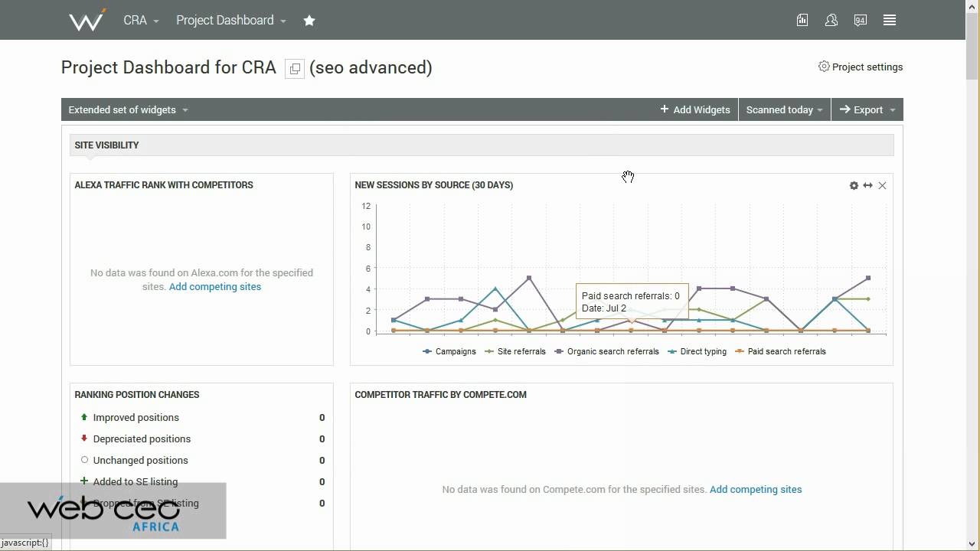The image size is (980, 551).
Task: Click the organic search peak data point at 5
Action: (529, 278)
